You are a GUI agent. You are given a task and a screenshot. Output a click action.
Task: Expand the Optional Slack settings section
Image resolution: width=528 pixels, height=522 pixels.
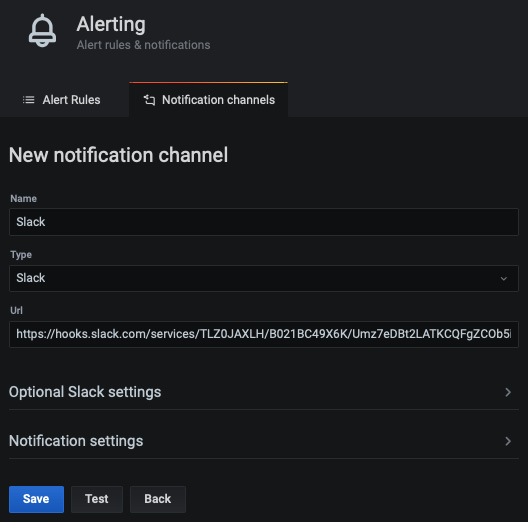pos(264,392)
